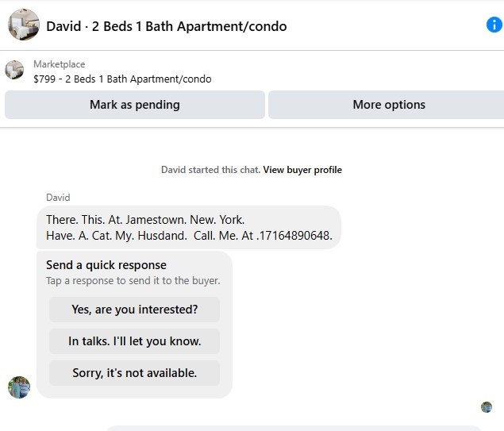Open David's profile picture in chat header
504x431 pixels.
tap(24, 25)
